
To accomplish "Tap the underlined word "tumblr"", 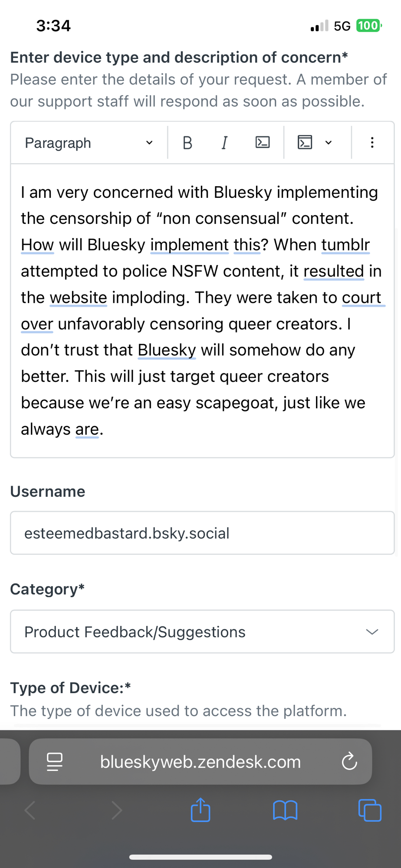I will tap(345, 245).
